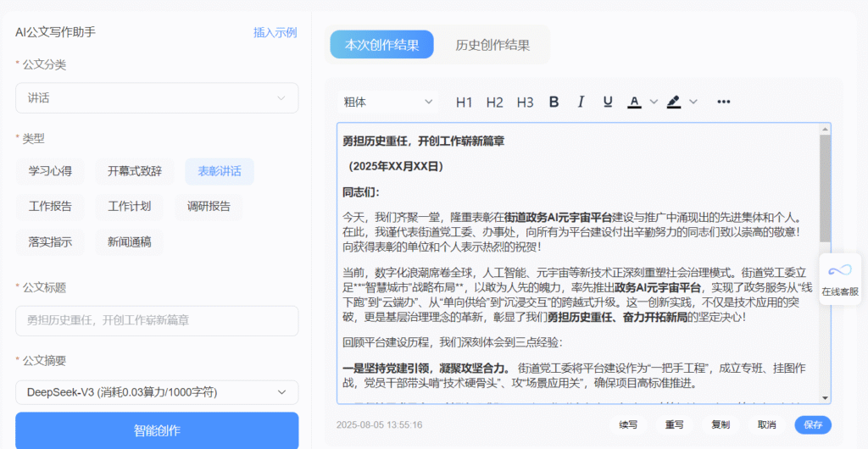The image size is (868, 449).
Task: Open the highlight color picker arrow
Action: point(693,102)
